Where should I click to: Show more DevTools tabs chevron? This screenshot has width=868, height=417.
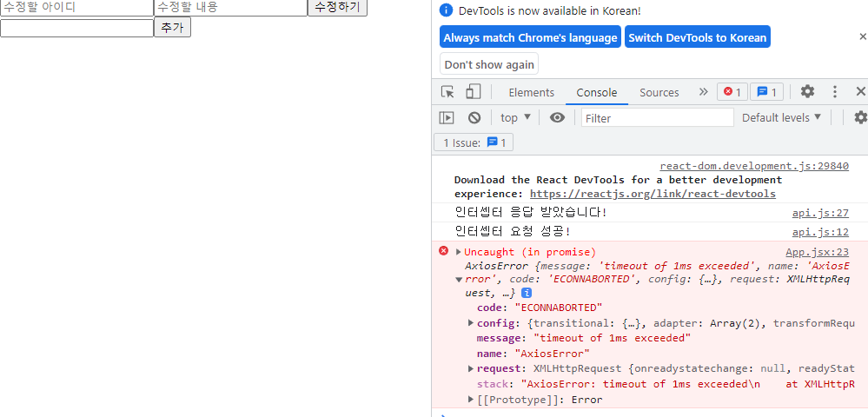(x=704, y=92)
